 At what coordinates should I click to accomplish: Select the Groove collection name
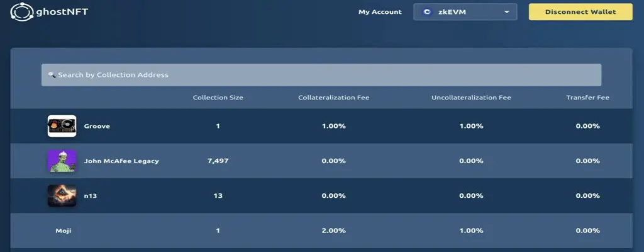click(x=97, y=126)
